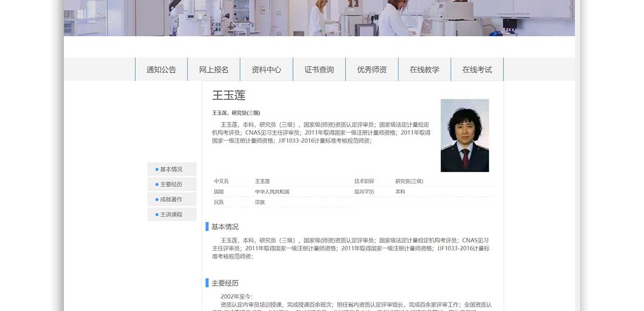
Task: Open 证书查询 from the top navigation
Action: pos(319,69)
